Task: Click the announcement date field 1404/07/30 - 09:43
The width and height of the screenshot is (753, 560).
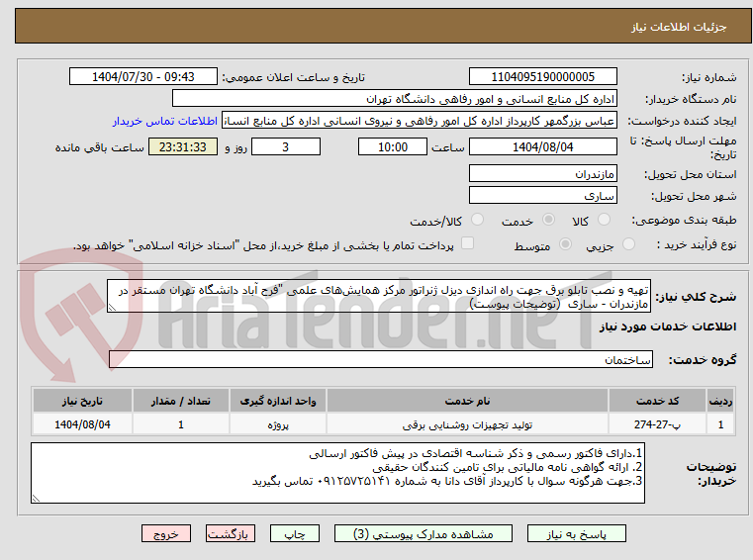Action: click(x=143, y=77)
